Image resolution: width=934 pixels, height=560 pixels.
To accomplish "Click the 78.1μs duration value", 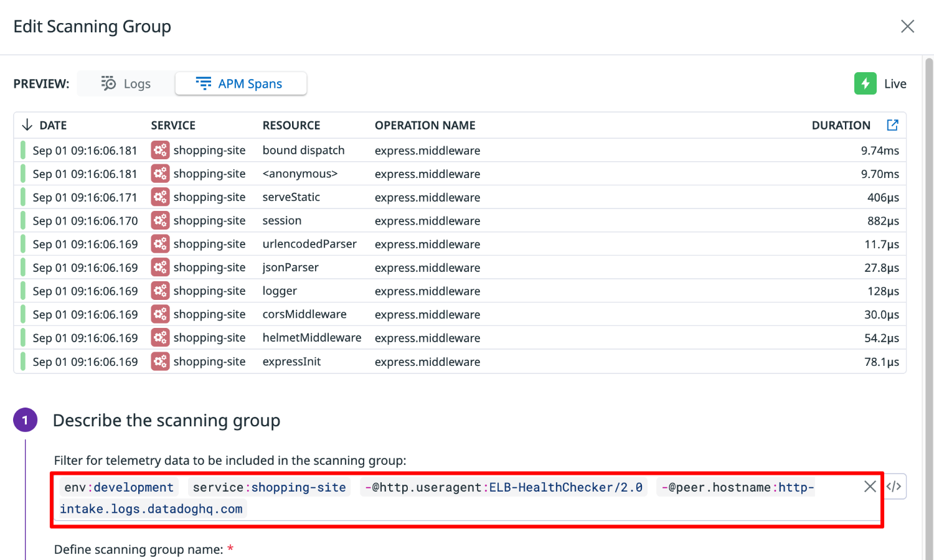I will point(882,362).
